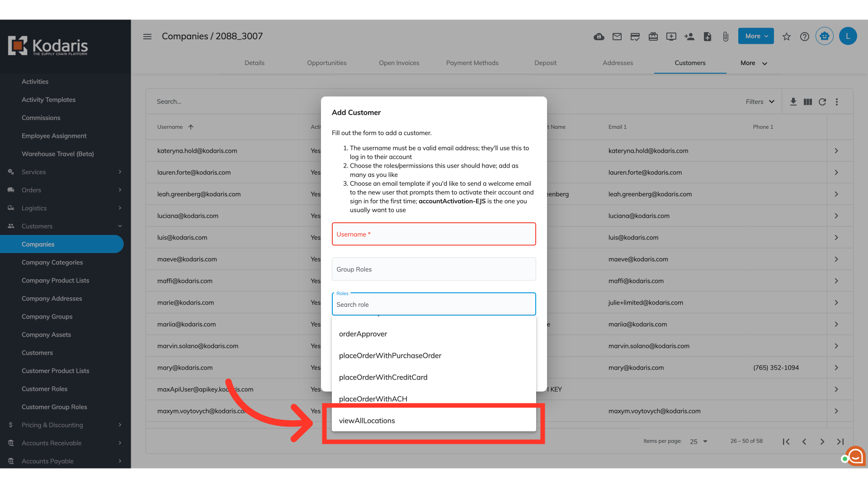Viewport: 868px width, 488px height.
Task: Switch to the Addresses tab
Action: (x=618, y=63)
